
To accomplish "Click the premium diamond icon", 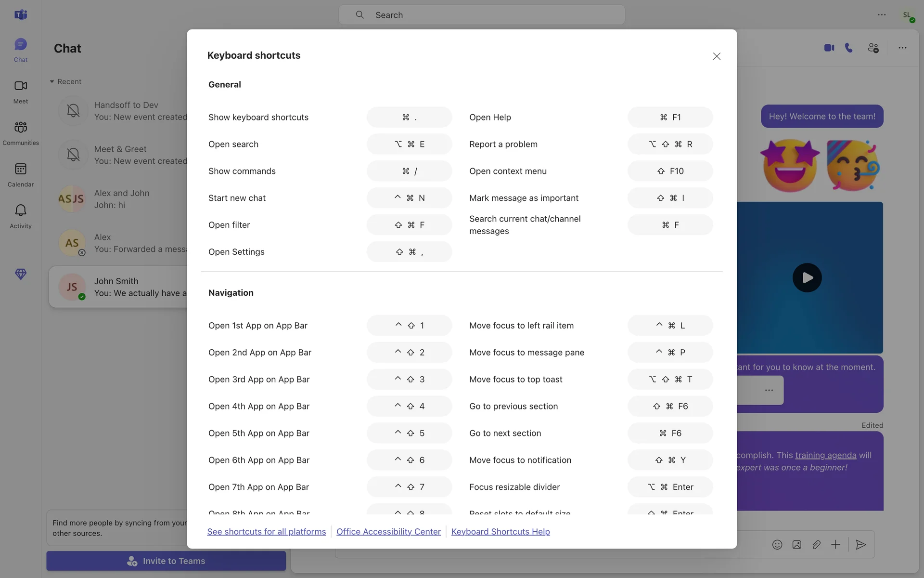I will [x=21, y=274].
